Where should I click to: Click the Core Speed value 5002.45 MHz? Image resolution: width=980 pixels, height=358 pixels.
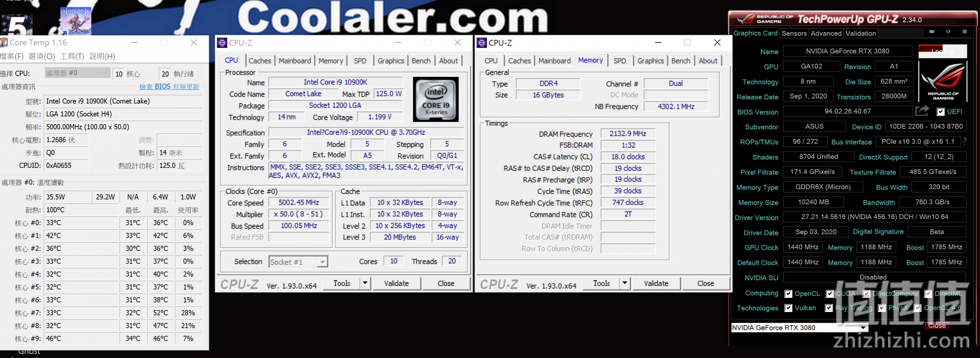click(x=299, y=202)
